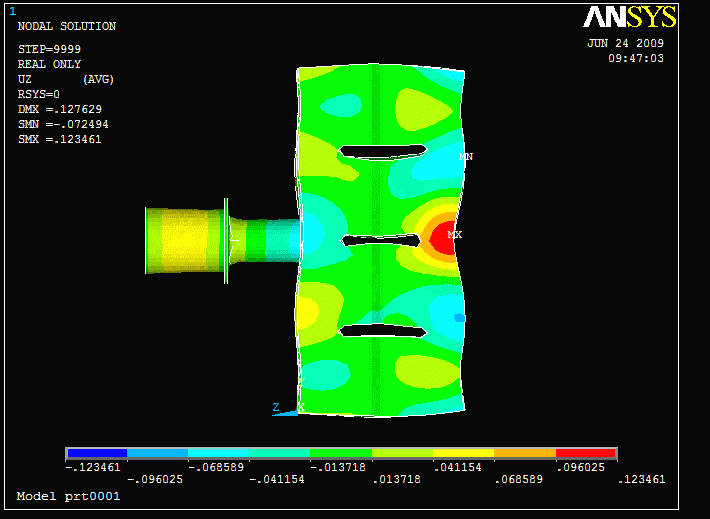Select the dark blue legend color band
Image resolution: width=710 pixels, height=519 pixels.
coord(97,453)
